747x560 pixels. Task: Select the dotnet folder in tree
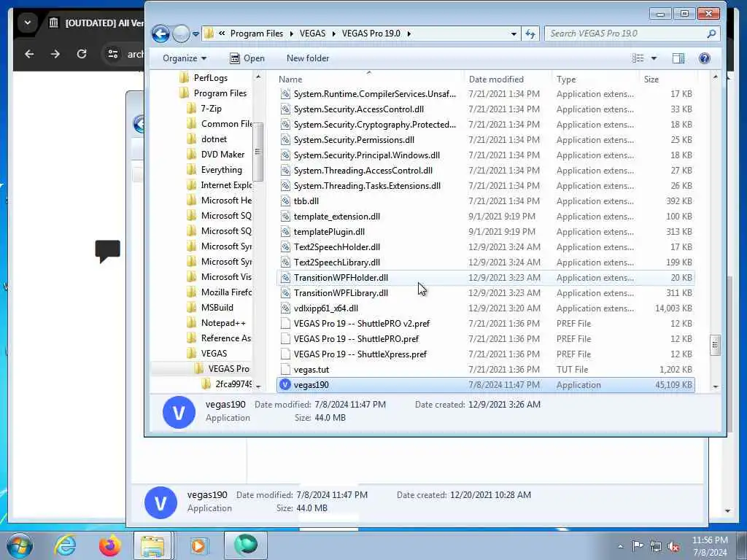[x=214, y=139]
